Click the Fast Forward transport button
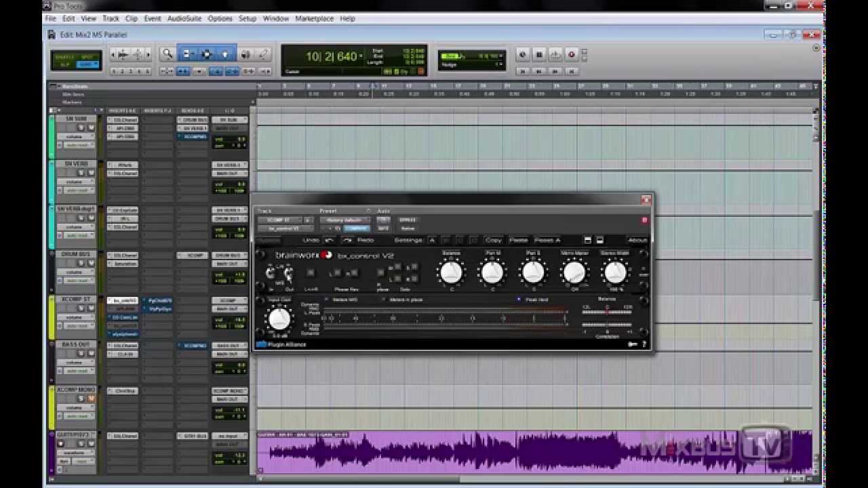868x488 pixels. (x=555, y=71)
